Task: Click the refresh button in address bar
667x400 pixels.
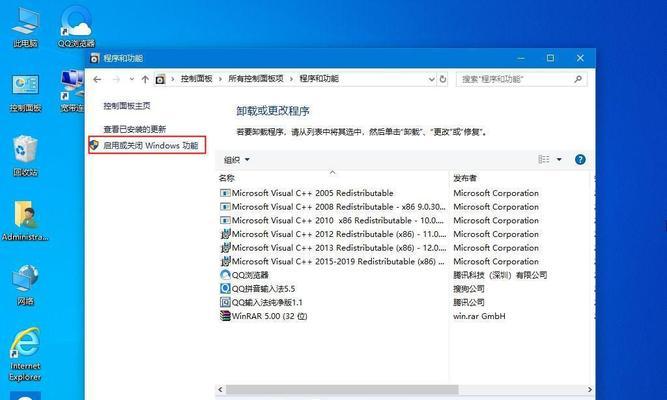Action: [x=443, y=79]
